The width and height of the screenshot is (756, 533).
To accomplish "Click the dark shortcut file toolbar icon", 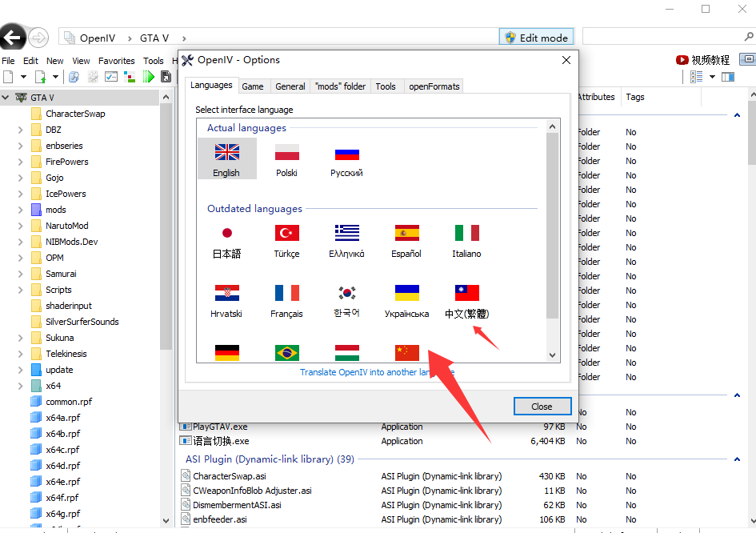I will pyautogui.click(x=166, y=77).
